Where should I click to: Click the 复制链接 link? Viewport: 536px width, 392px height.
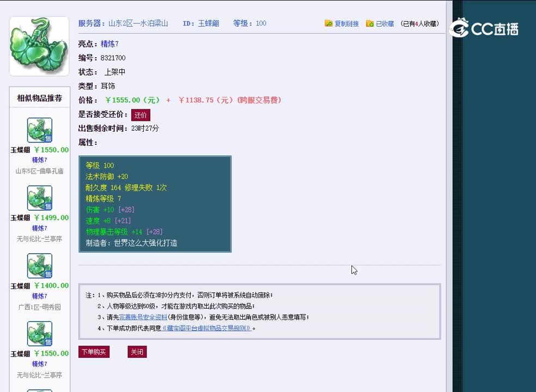pyautogui.click(x=346, y=23)
